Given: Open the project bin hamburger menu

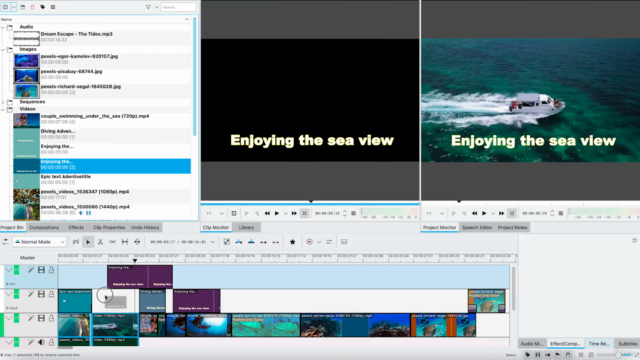Looking at the screenshot, I should 53,7.
